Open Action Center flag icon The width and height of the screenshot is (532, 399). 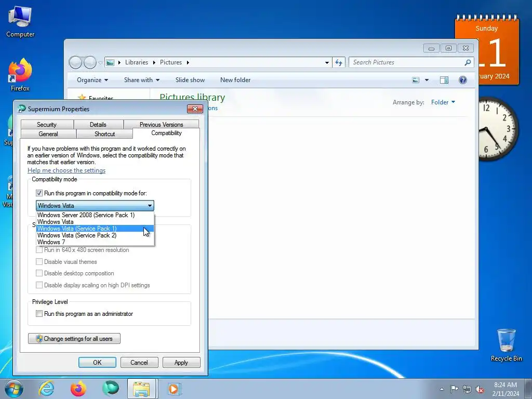[x=454, y=389]
